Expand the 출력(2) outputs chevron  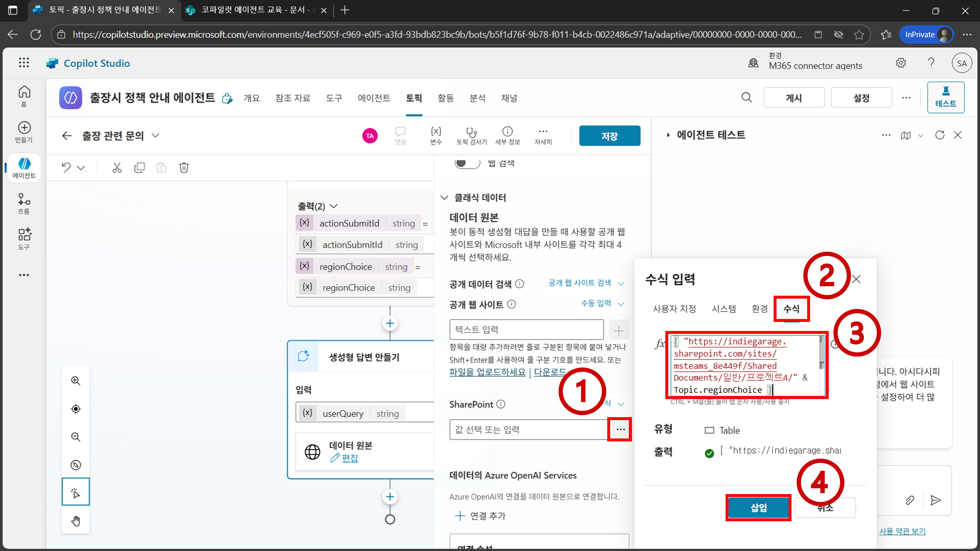(334, 206)
